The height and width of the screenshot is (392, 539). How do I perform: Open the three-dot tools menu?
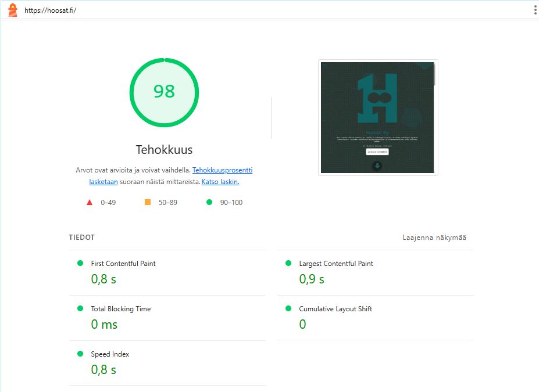coord(535,10)
